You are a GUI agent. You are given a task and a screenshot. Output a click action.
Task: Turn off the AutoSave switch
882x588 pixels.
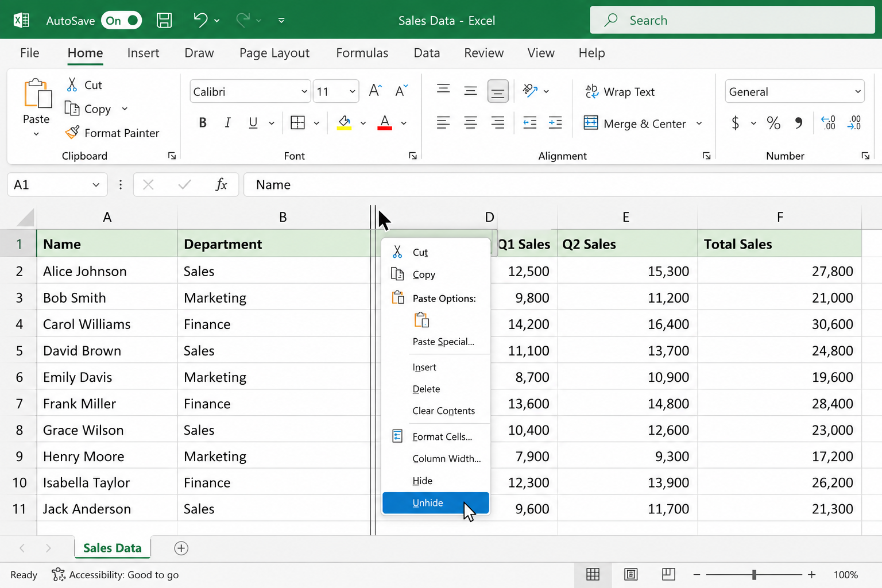(121, 21)
